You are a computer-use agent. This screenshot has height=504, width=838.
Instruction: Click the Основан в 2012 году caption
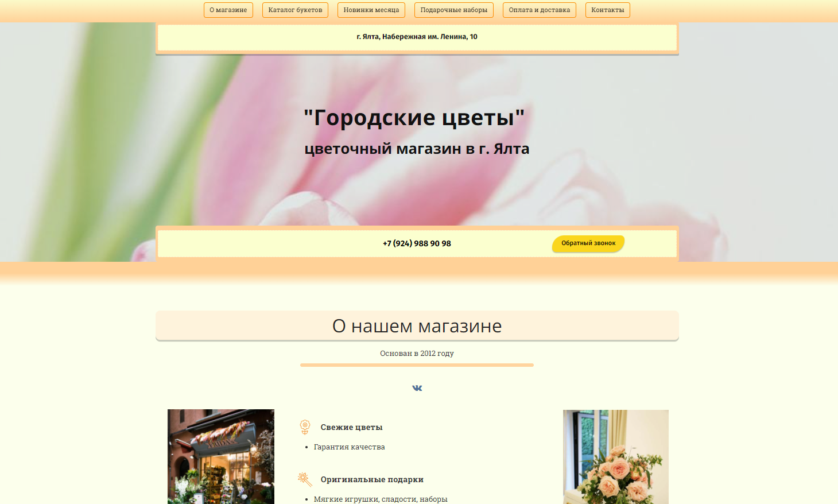pyautogui.click(x=417, y=354)
